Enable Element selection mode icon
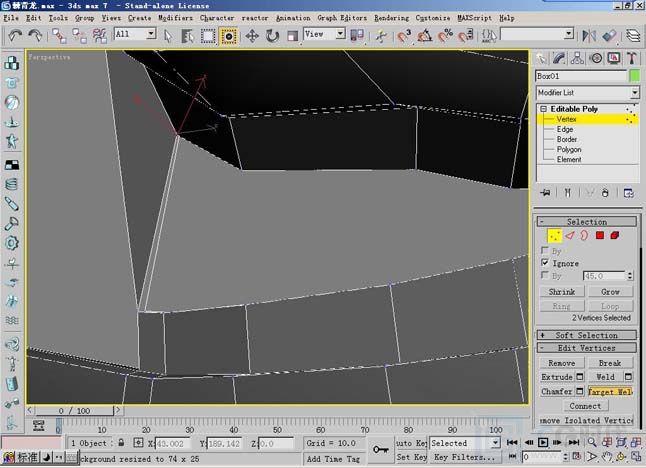 tap(615, 236)
